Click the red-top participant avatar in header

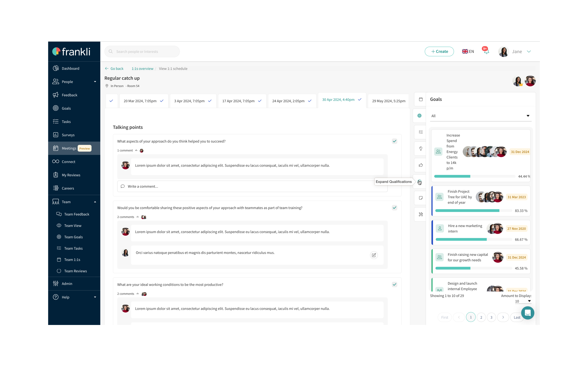click(x=530, y=81)
